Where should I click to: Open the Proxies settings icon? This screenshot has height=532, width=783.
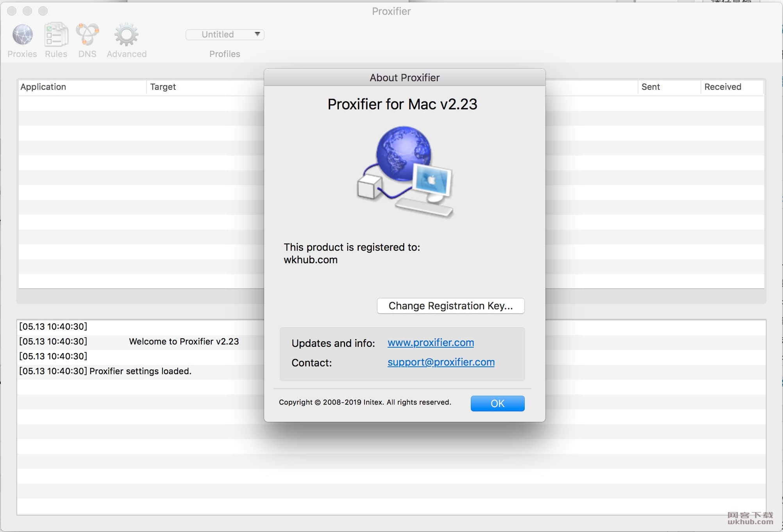click(23, 35)
